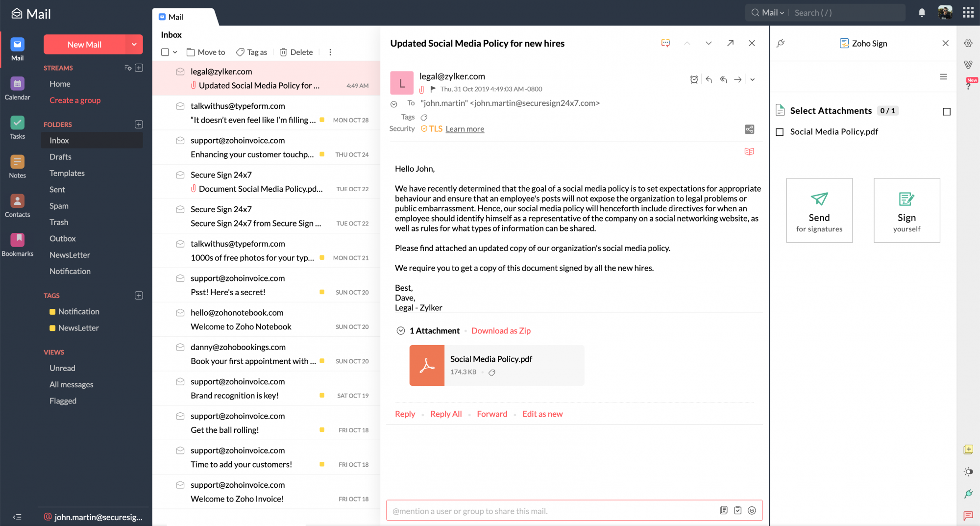Toggle the flag on the open email
This screenshot has height=526, width=980.
433,89
